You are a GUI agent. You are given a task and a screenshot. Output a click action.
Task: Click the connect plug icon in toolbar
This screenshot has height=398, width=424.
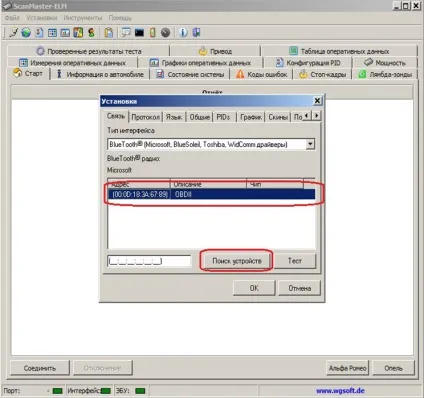(x=13, y=33)
